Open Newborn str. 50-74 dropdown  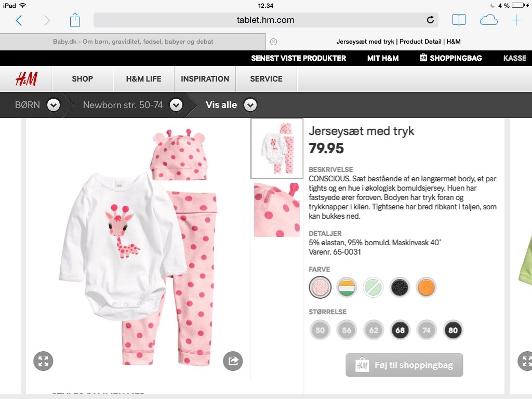[x=176, y=105]
